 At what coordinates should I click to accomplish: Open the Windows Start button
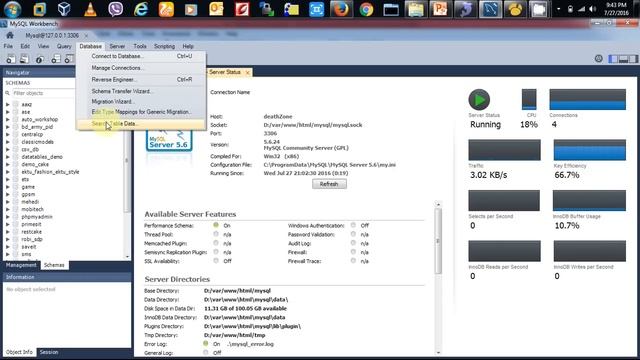click(12, 9)
